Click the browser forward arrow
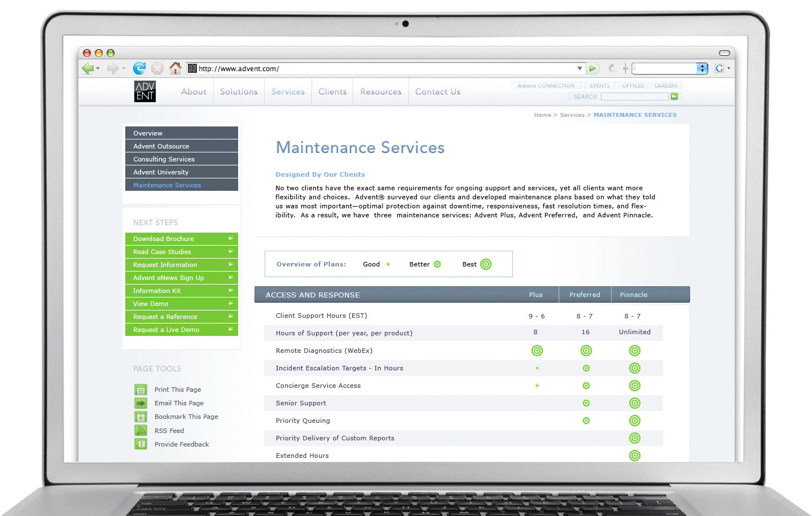812x516 pixels. [x=112, y=68]
